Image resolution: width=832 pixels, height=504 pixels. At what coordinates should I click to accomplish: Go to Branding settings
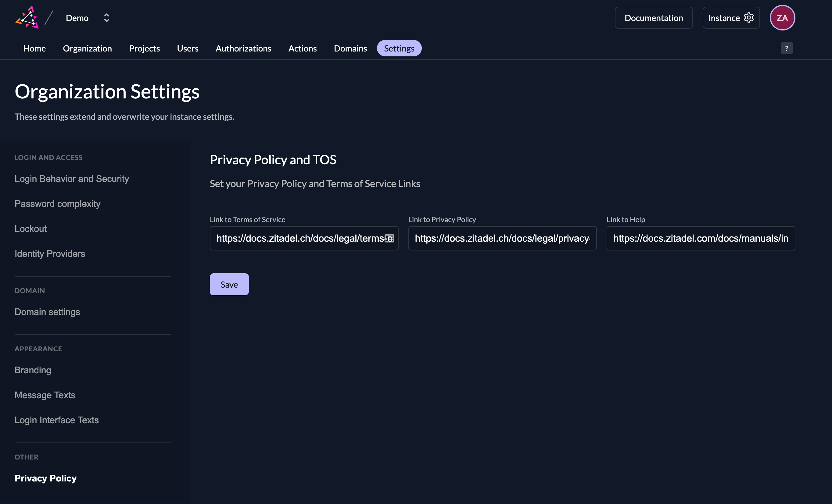tap(33, 370)
